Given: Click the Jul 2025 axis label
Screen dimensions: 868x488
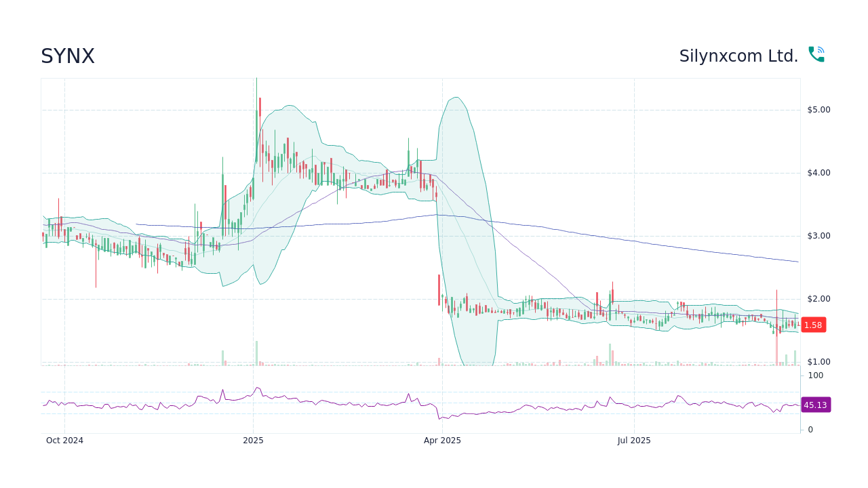Looking at the screenshot, I should coord(635,440).
